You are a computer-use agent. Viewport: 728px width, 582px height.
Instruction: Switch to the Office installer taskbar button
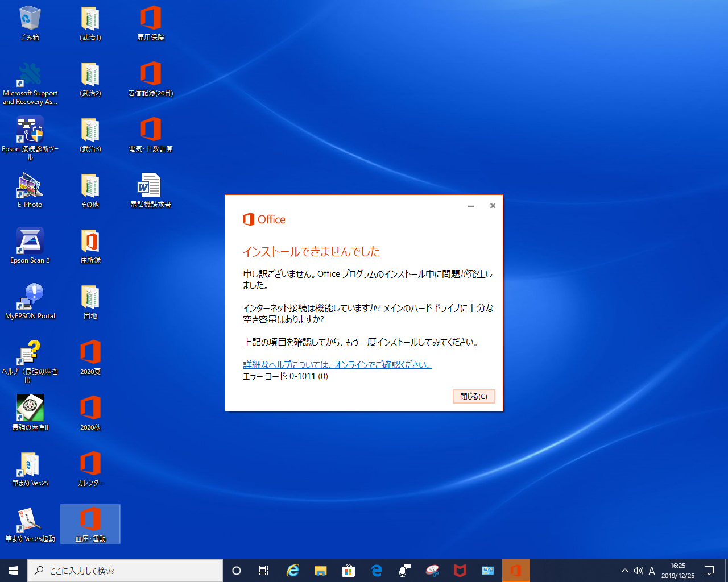(x=516, y=571)
